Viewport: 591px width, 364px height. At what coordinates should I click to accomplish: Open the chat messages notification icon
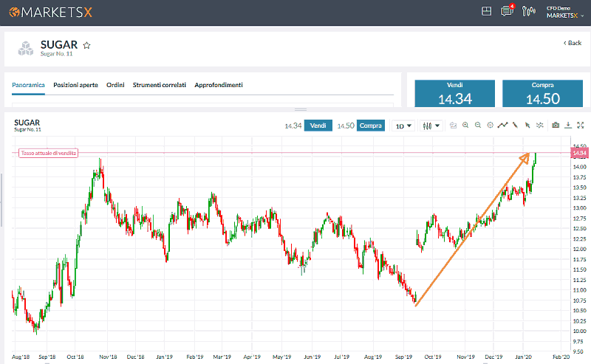pos(507,11)
